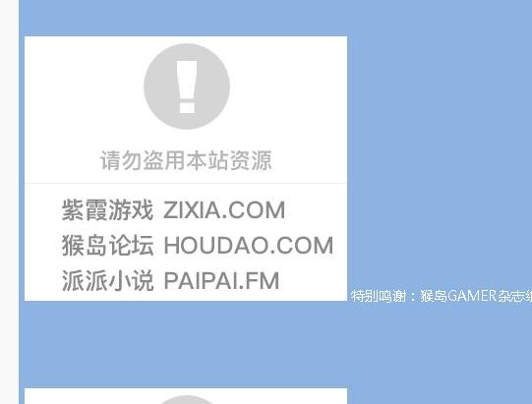
Task: Click the light gray strip on the left edge
Action: tap(10, 202)
